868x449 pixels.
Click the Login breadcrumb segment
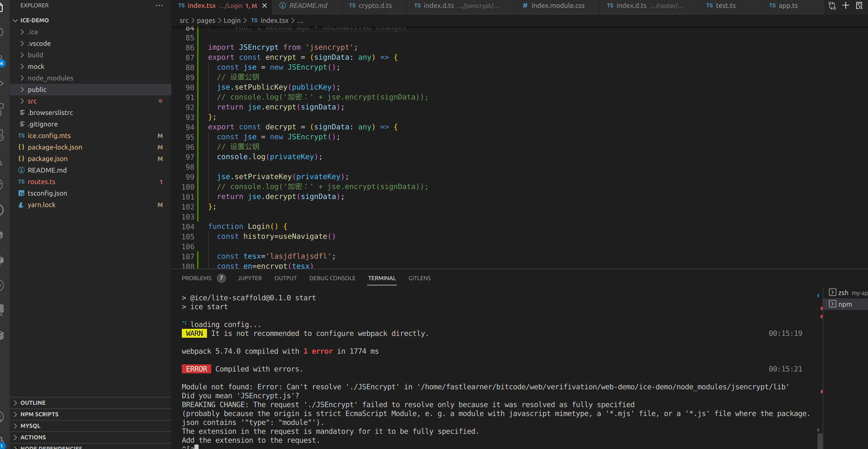(232, 20)
